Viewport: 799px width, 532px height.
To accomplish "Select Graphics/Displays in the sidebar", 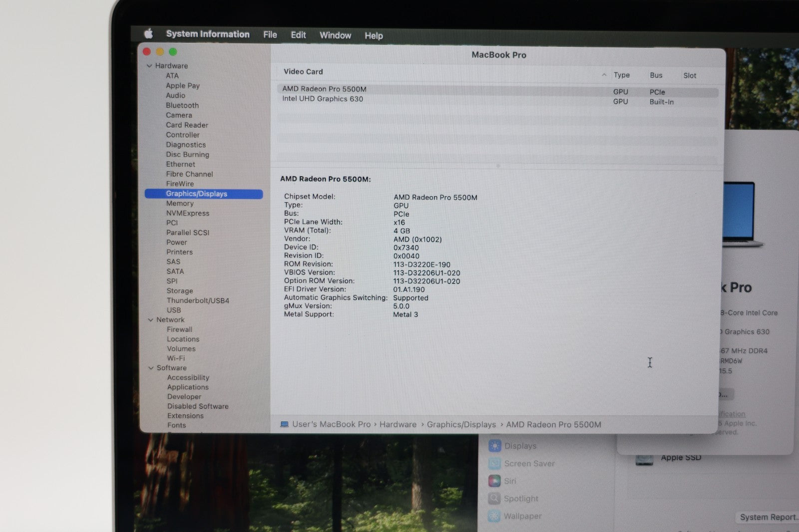I will click(x=204, y=194).
